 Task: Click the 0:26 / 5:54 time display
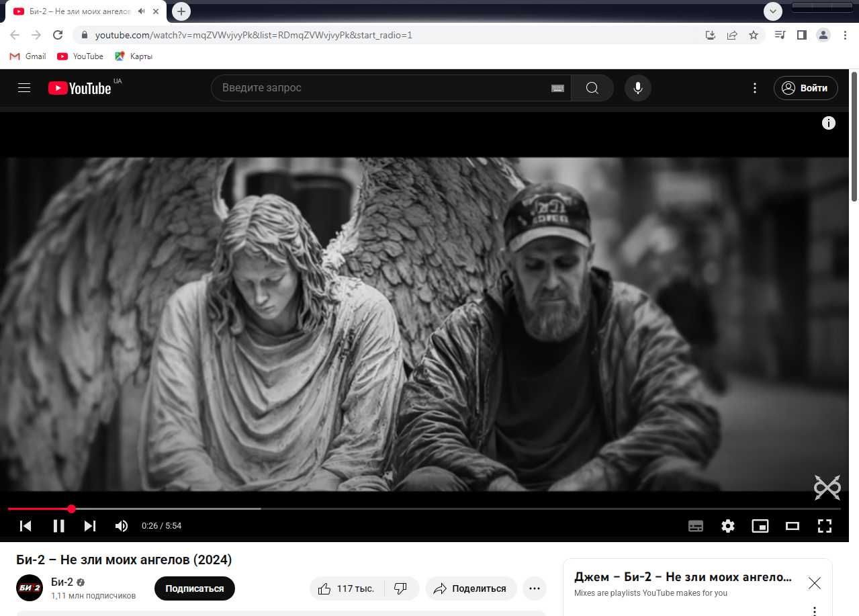(x=161, y=526)
